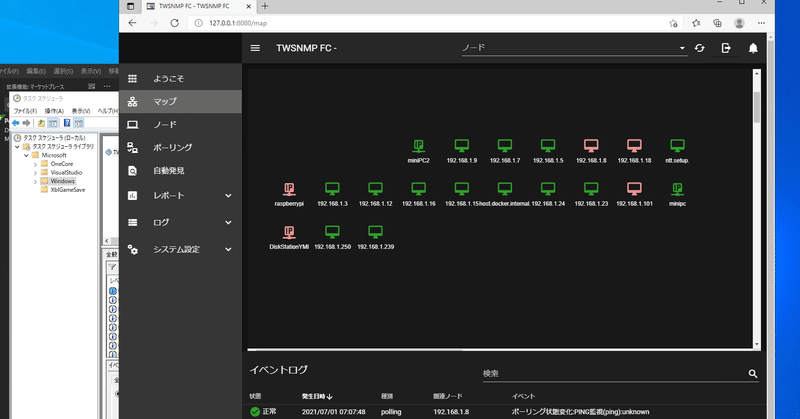Image resolution: width=800 pixels, height=419 pixels.
Task: Open ポーリング in the sidebar
Action: [180, 147]
